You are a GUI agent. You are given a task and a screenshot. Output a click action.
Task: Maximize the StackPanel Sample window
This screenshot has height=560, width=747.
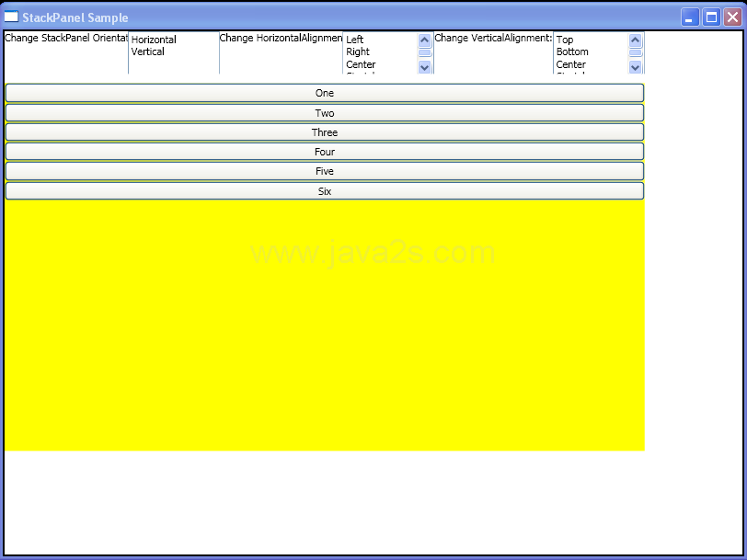click(711, 17)
